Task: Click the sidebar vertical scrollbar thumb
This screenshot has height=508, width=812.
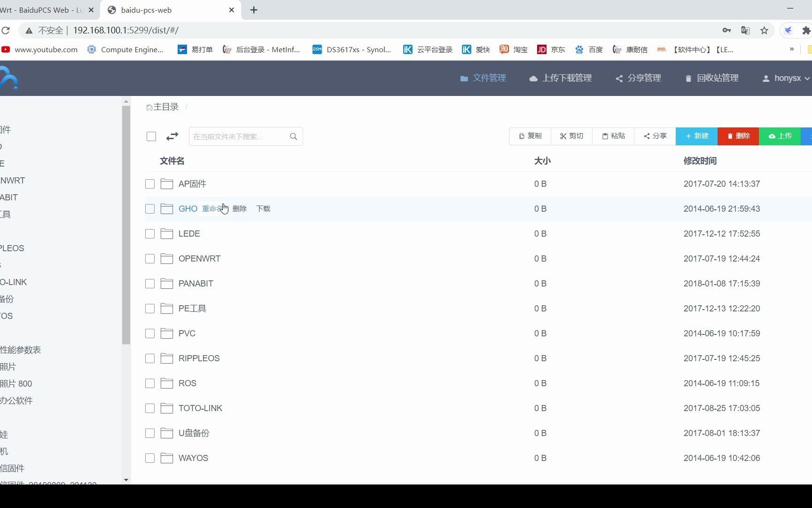Action: click(126, 225)
